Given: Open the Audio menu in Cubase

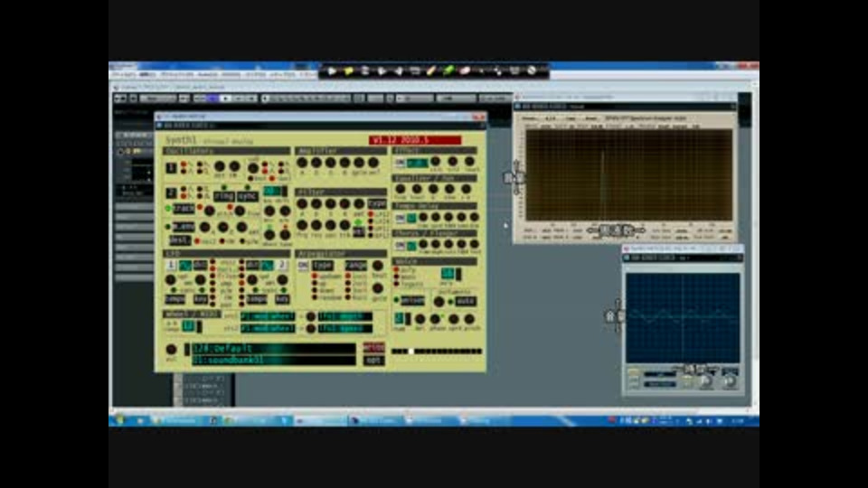Looking at the screenshot, I should (x=208, y=74).
